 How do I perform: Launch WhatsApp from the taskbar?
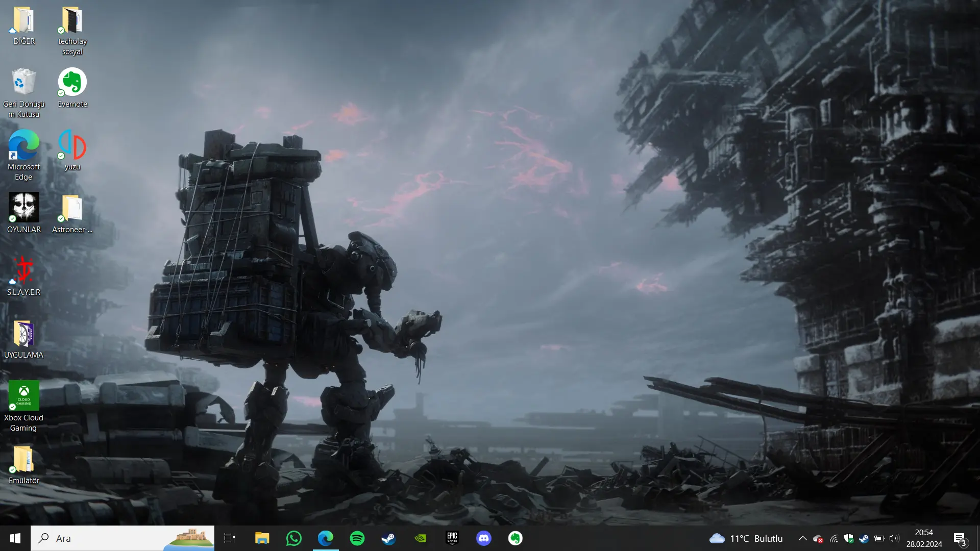294,538
